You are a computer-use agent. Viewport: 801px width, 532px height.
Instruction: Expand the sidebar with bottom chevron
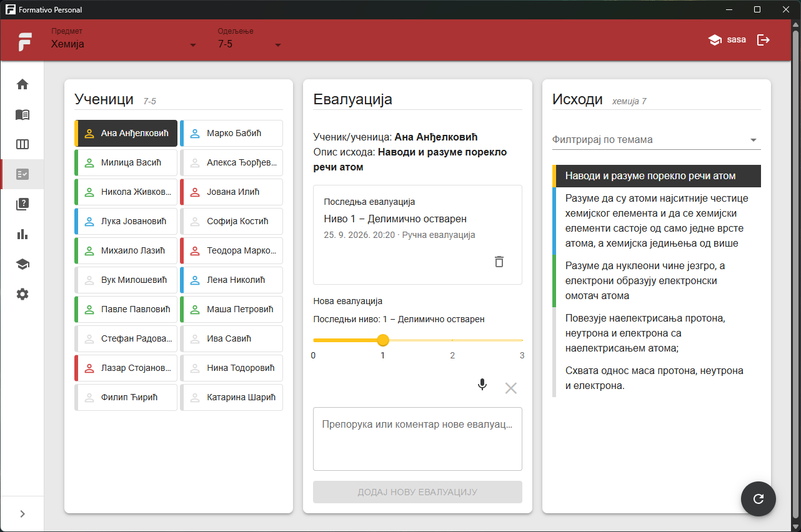22,514
